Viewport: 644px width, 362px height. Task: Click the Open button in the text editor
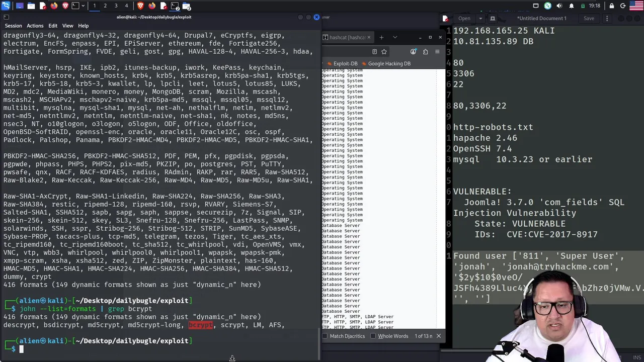point(464,19)
